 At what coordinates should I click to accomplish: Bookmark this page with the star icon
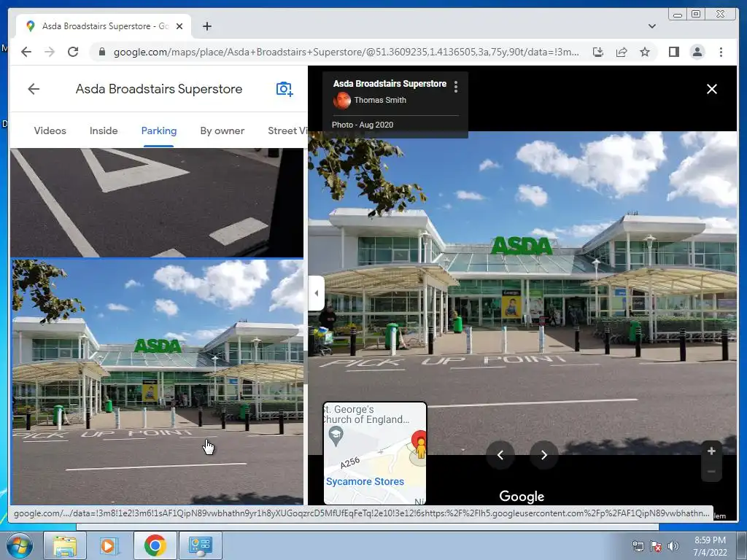(x=645, y=52)
